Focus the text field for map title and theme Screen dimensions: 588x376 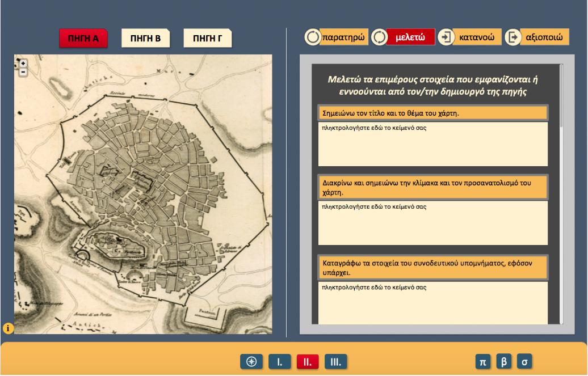tap(432, 144)
